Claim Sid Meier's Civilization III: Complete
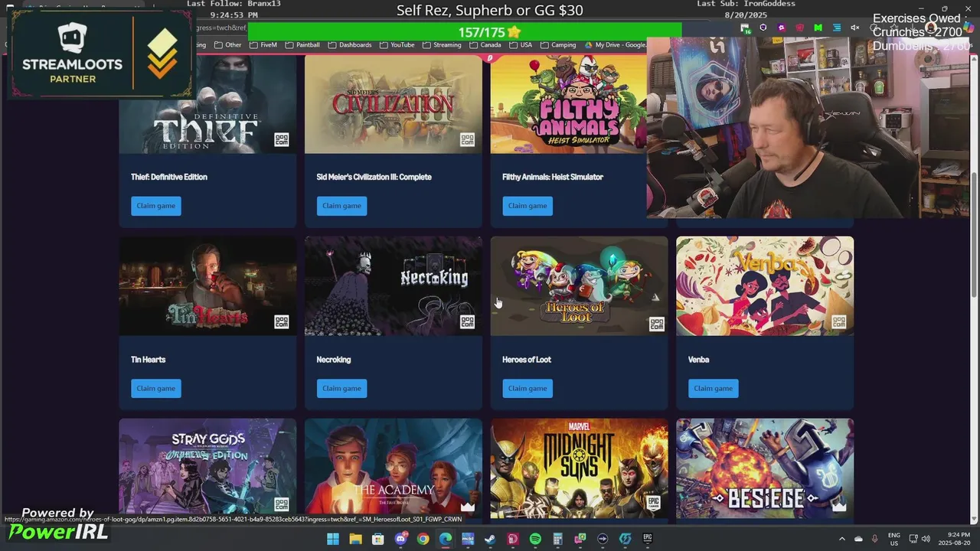Screen dimensions: 980x551 click(341, 205)
